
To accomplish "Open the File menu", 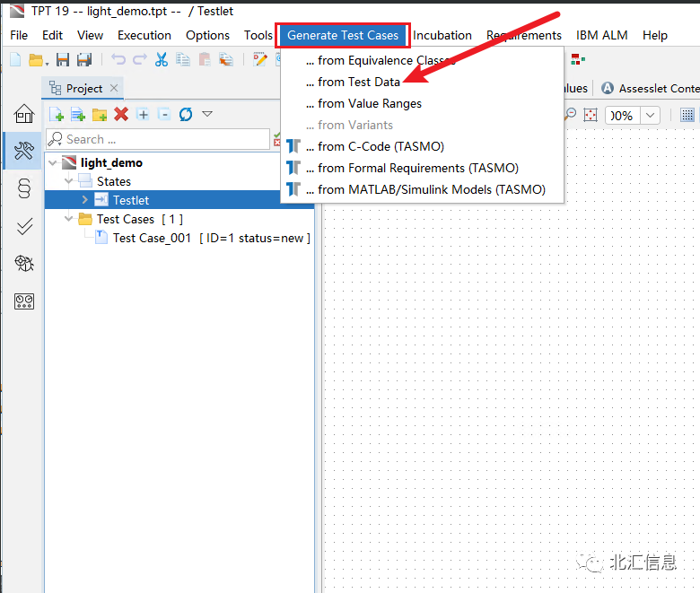I will point(19,35).
